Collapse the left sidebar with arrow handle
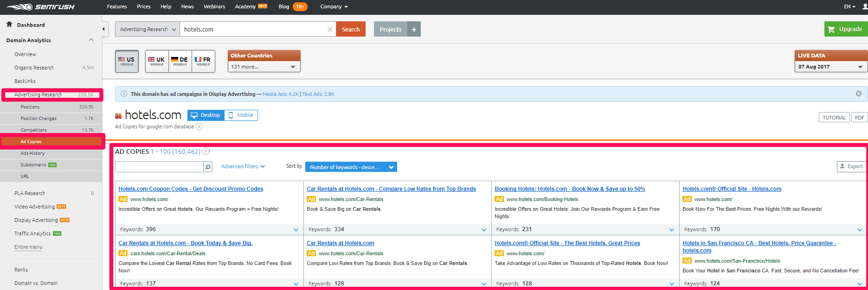This screenshot has width=868, height=290. point(103,29)
